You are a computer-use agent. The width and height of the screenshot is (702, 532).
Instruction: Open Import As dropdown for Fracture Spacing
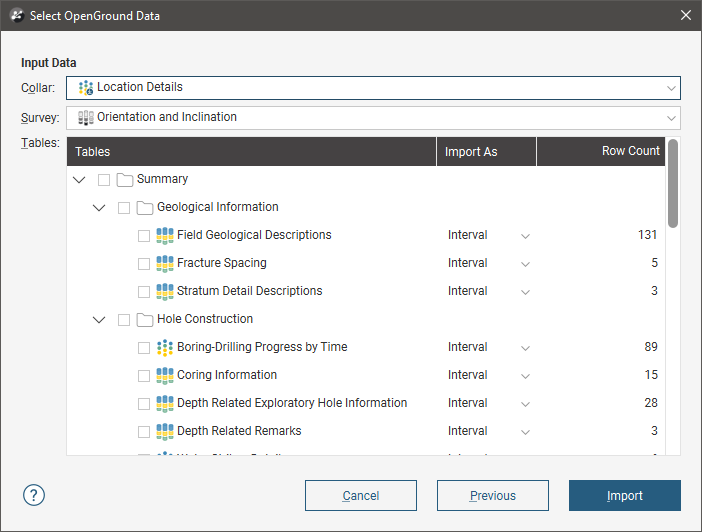(525, 264)
